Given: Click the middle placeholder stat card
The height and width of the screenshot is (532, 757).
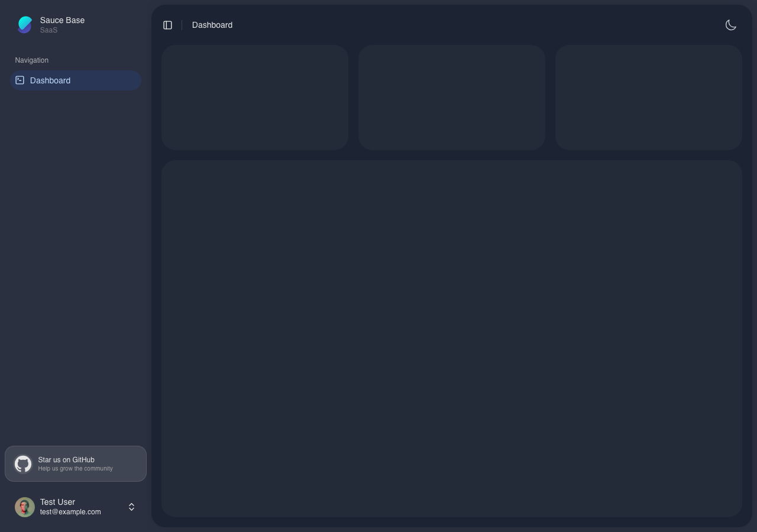Looking at the screenshot, I should (x=452, y=97).
